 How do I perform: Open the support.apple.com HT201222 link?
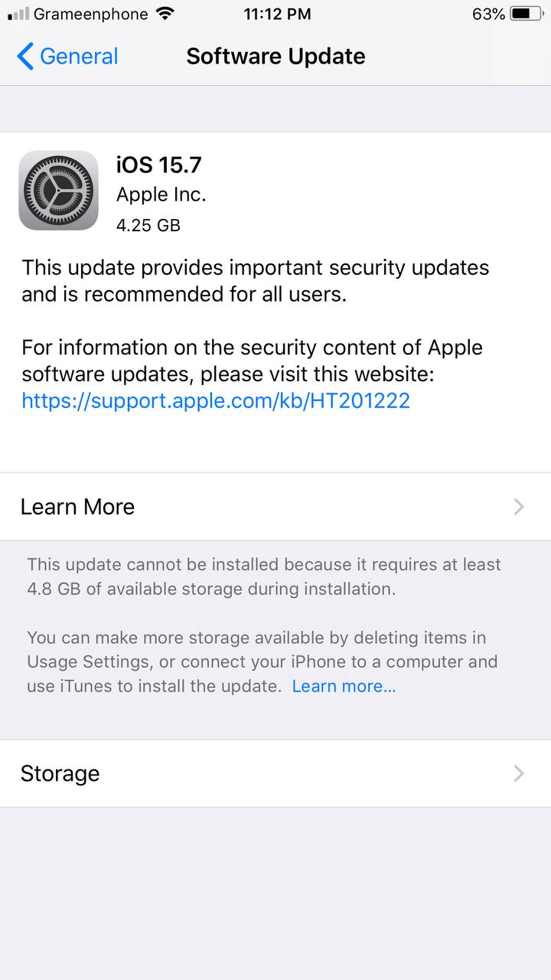216,400
